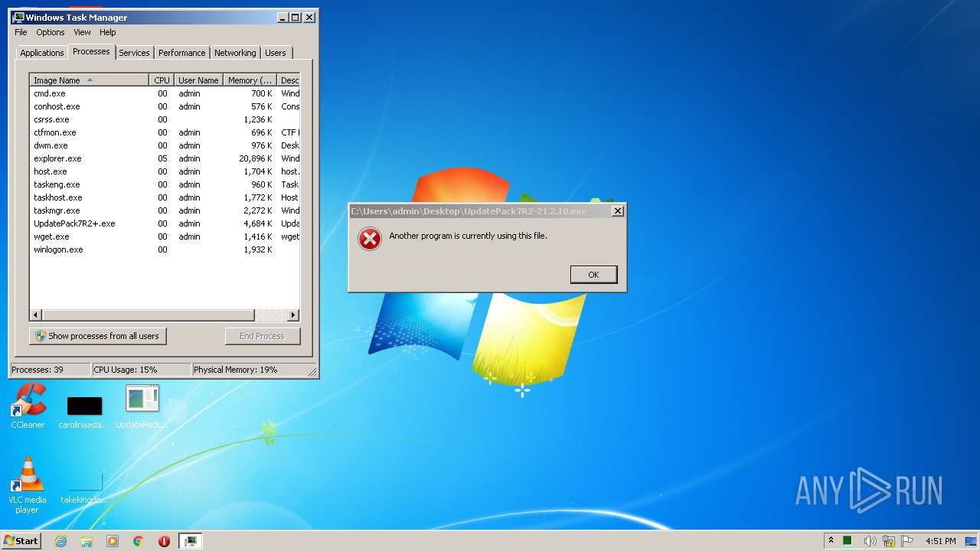
Task: Open the carolinaasia desktop file
Action: click(84, 412)
